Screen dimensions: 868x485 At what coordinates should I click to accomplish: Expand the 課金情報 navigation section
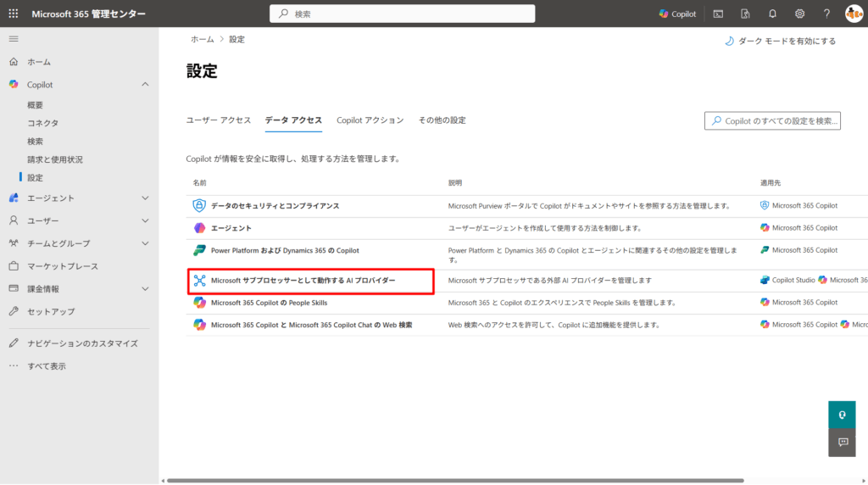(145, 289)
